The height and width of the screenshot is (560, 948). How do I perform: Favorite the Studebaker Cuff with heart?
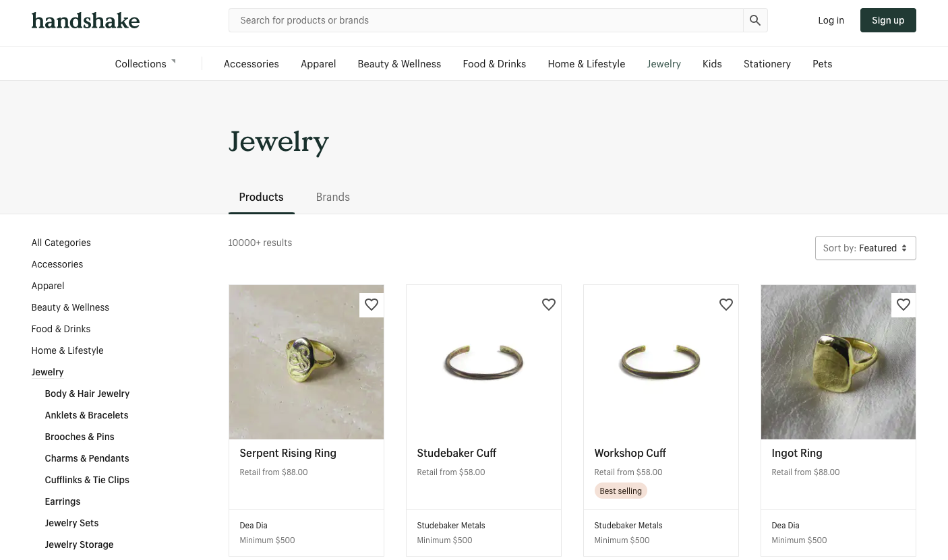point(549,305)
